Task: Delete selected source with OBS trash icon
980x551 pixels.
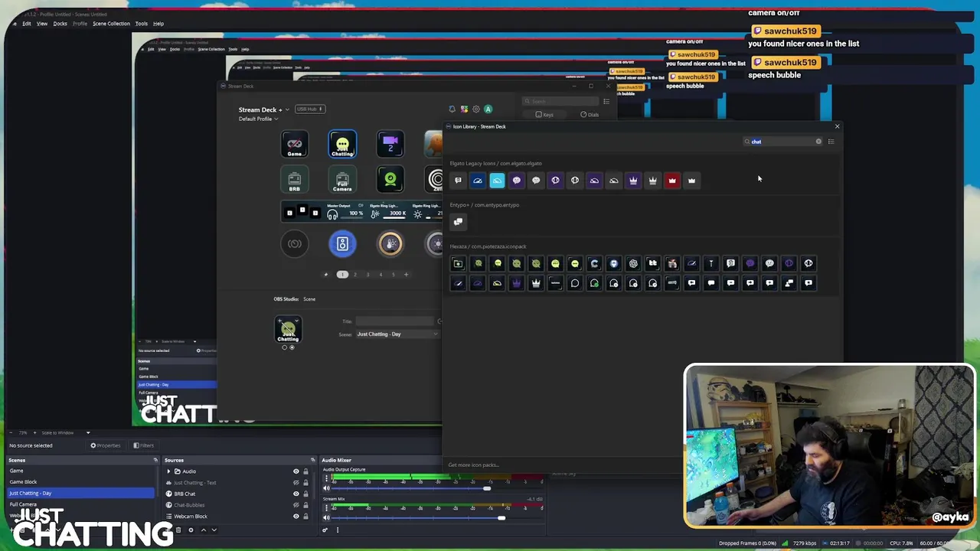Action: pyautogui.click(x=178, y=530)
